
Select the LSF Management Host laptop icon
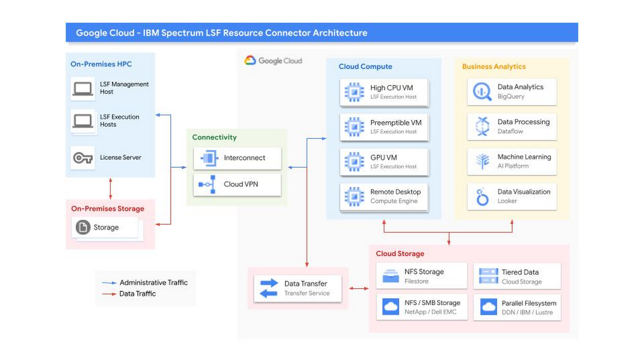83,88
